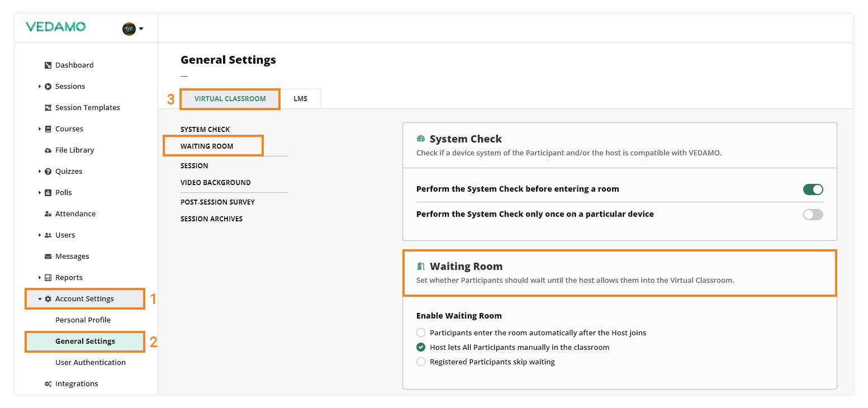Open User Authentication page
Image resolution: width=868 pixels, height=408 pixels.
[91, 363]
